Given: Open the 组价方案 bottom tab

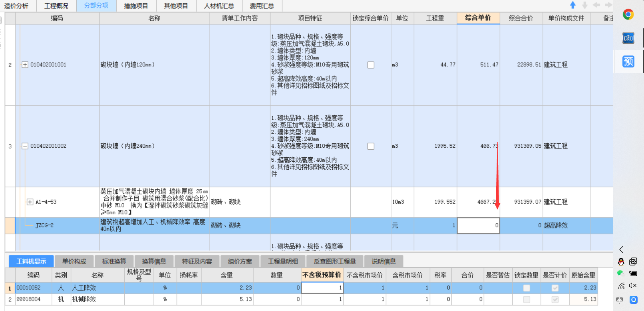Looking at the screenshot, I should (240, 261).
